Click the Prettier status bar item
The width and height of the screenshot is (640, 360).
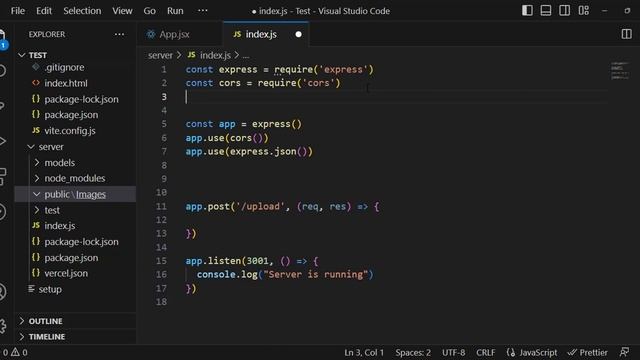588,352
